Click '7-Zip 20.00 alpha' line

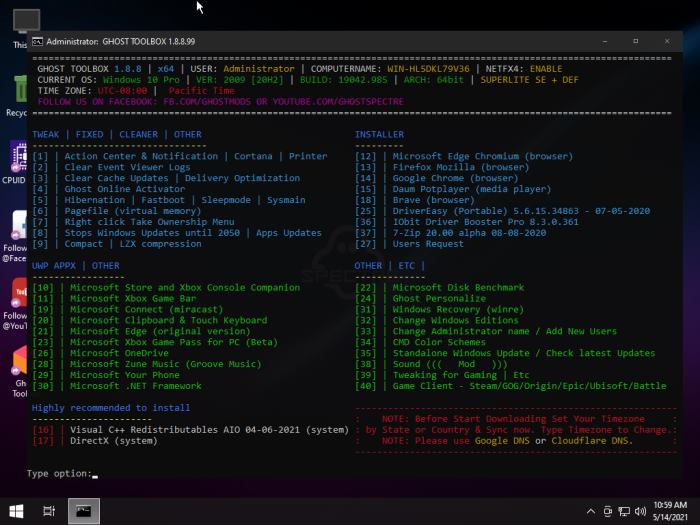click(469, 233)
